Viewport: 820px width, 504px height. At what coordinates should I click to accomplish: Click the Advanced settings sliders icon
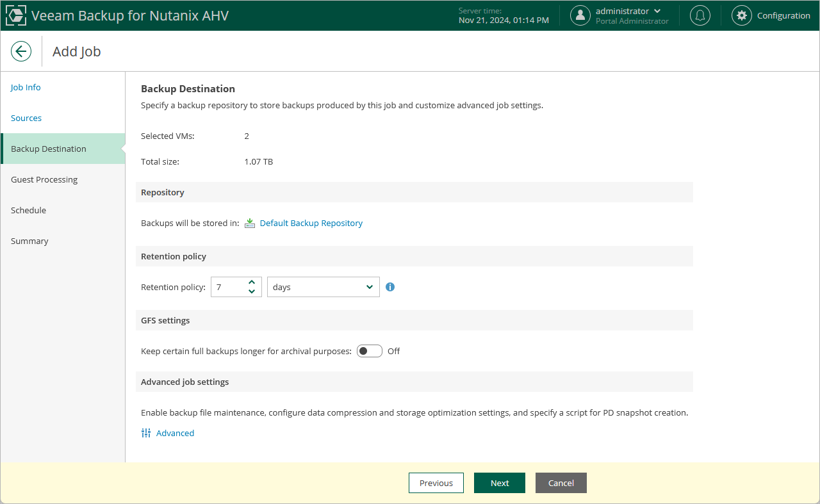click(x=146, y=433)
